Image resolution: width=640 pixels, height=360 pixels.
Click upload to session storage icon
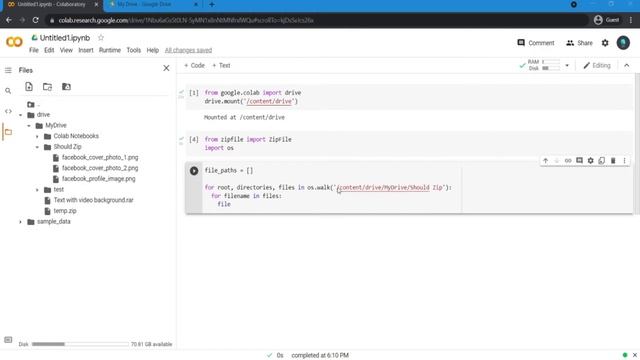29,87
